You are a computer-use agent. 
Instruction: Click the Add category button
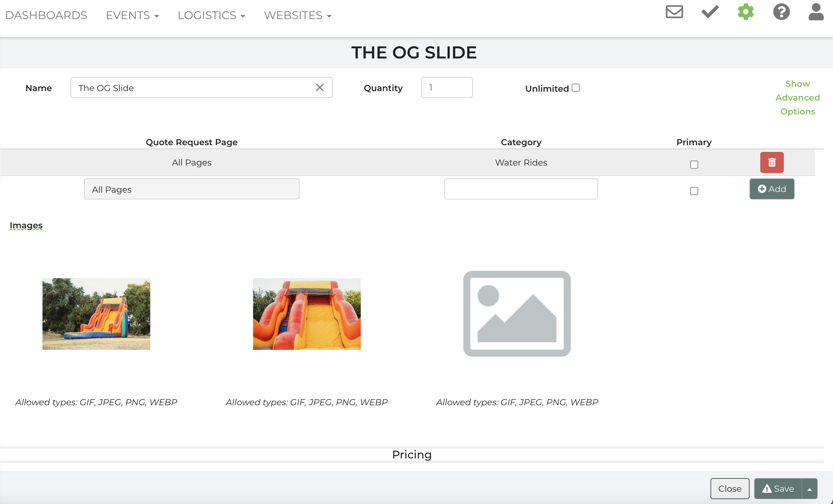(771, 189)
